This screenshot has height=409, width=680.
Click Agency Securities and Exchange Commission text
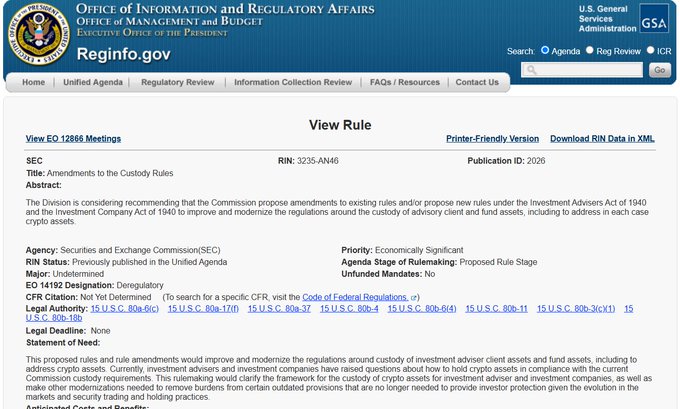click(123, 250)
